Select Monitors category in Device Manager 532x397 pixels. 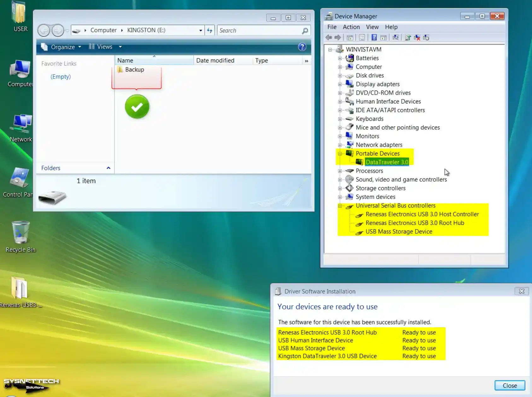[367, 136]
